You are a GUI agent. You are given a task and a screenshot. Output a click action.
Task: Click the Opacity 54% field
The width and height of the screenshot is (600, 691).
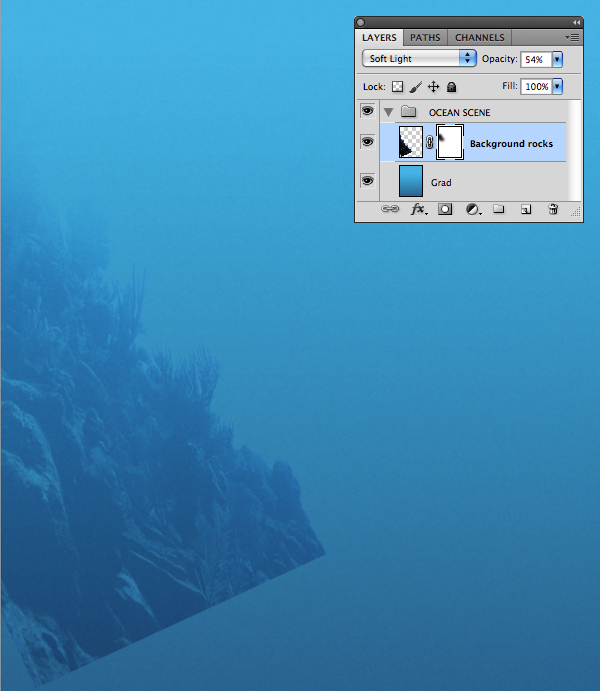(536, 59)
